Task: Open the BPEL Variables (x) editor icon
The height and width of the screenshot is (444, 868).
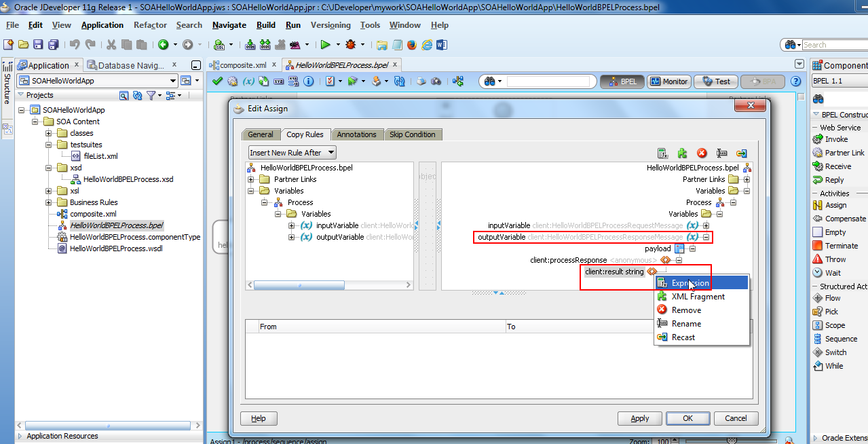Action: click(248, 81)
